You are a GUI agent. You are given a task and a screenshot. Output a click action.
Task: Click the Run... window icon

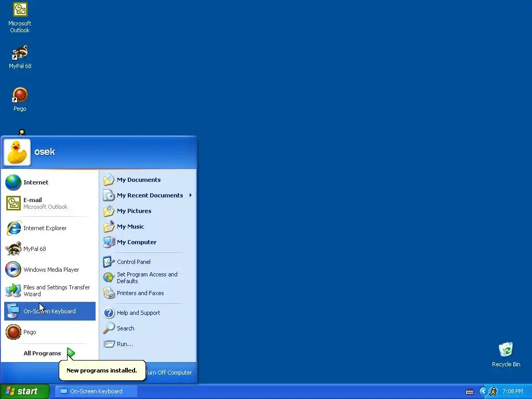pos(109,344)
